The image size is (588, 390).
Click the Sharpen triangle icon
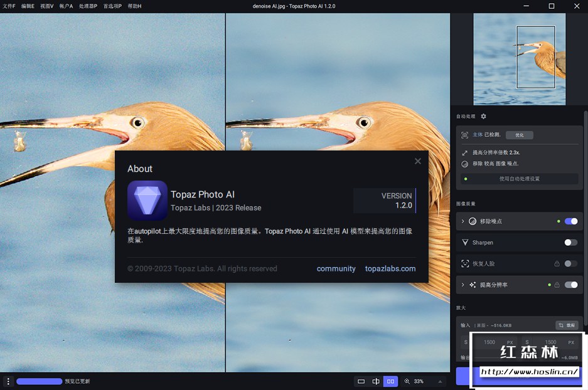[465, 243]
